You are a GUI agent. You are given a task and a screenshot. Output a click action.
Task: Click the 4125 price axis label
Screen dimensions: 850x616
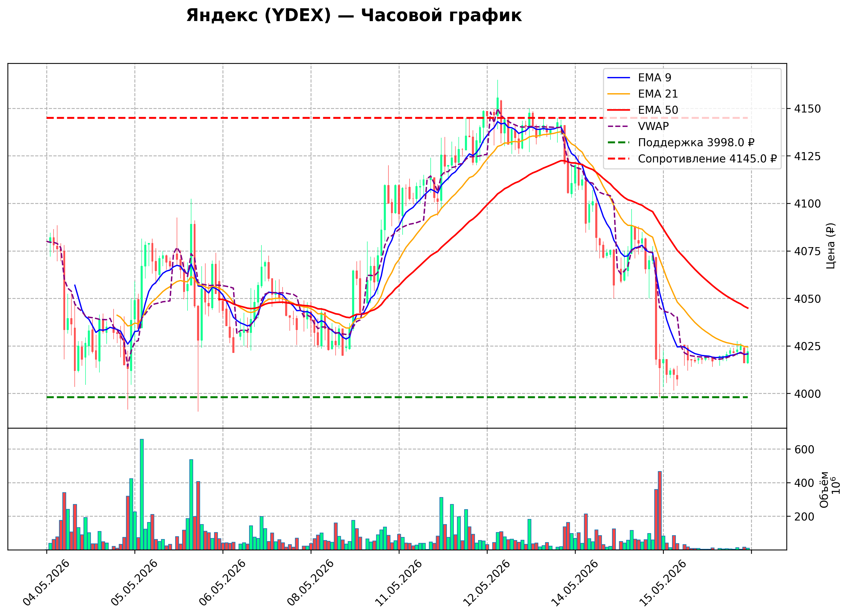807,156
